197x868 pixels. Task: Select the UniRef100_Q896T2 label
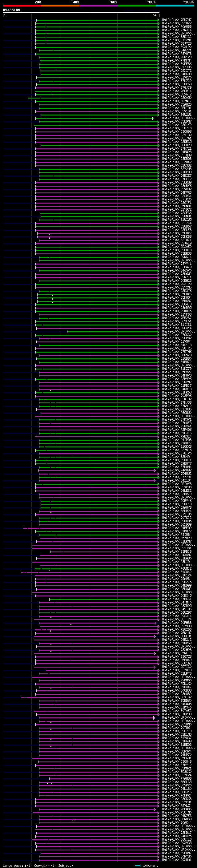point(177,94)
